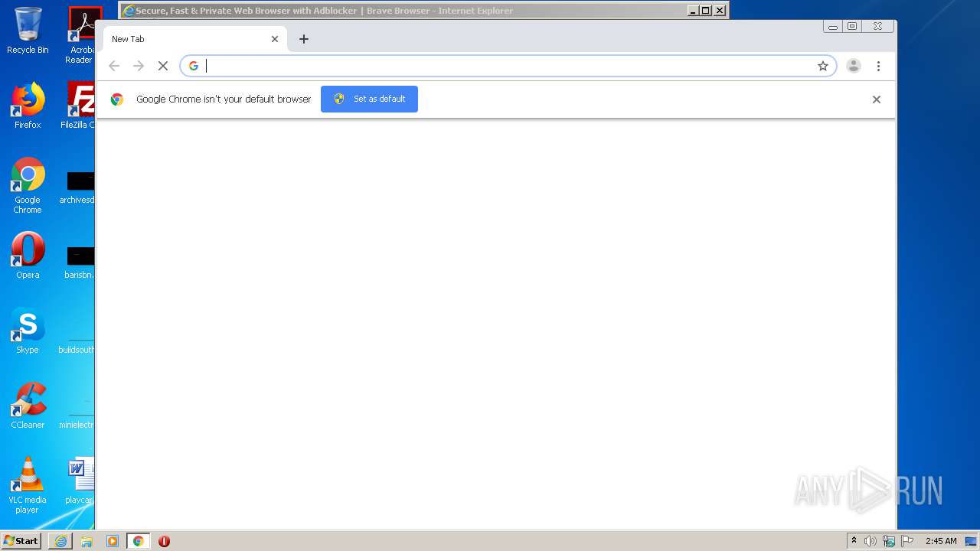Click the Chrome logo in the infobar
This screenshot has width=980, height=551.
point(117,99)
